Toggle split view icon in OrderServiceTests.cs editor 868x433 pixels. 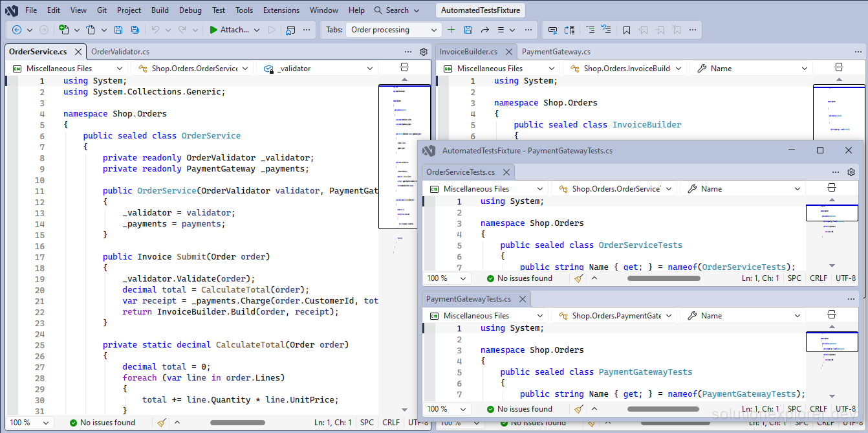(x=832, y=188)
